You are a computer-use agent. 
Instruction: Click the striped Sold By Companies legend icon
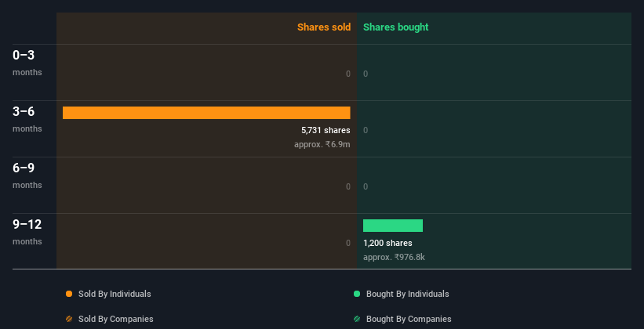tap(69, 319)
